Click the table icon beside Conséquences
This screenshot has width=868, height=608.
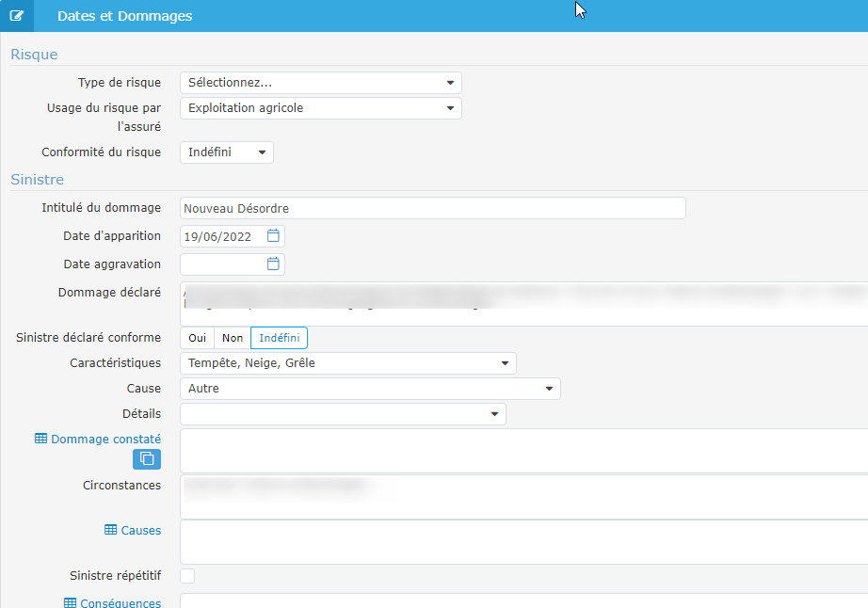(70, 603)
